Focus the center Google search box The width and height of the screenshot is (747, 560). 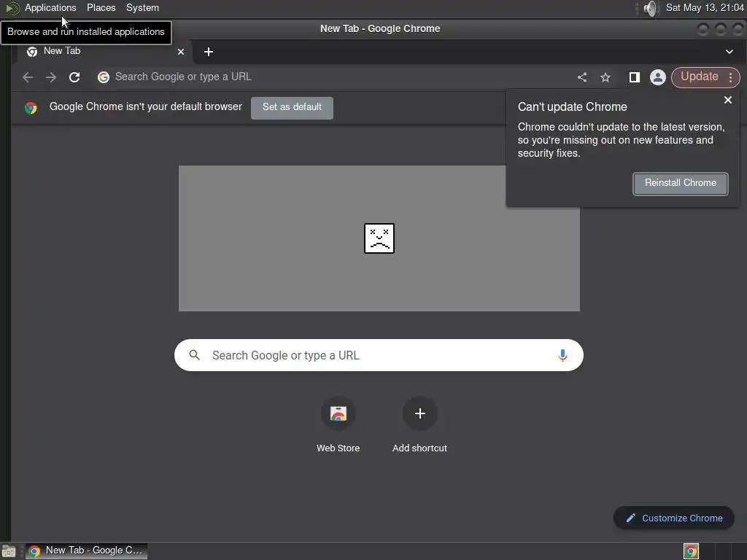pyautogui.click(x=379, y=355)
